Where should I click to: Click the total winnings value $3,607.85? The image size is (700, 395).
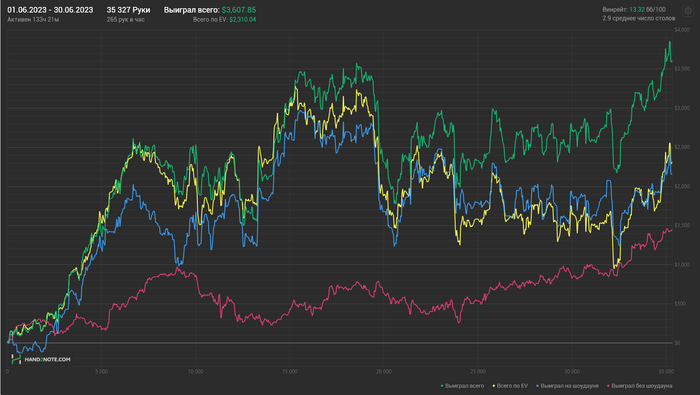tap(239, 10)
